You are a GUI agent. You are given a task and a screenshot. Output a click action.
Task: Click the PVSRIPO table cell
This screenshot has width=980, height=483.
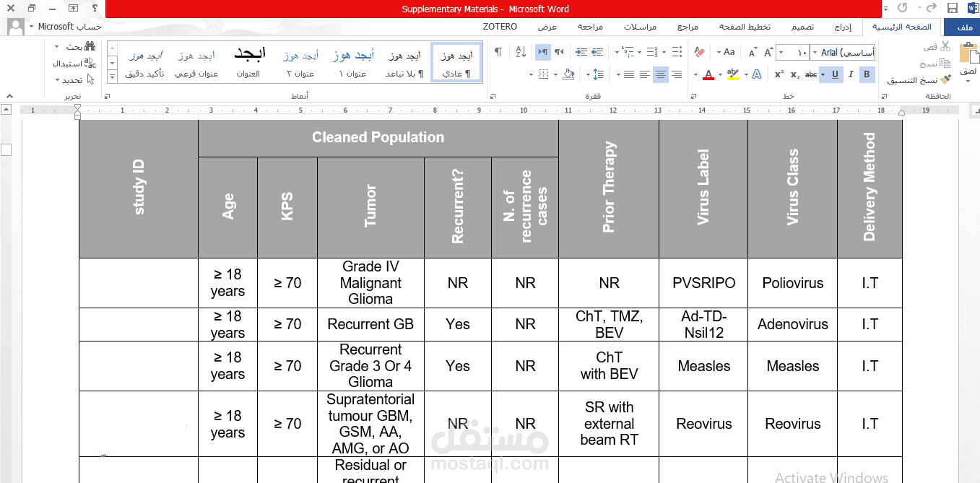[703, 283]
